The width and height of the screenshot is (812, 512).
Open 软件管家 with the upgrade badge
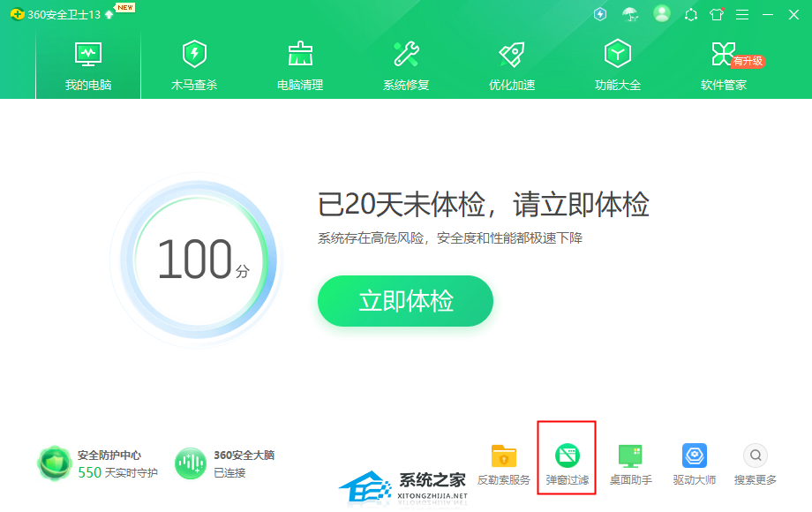click(724, 65)
